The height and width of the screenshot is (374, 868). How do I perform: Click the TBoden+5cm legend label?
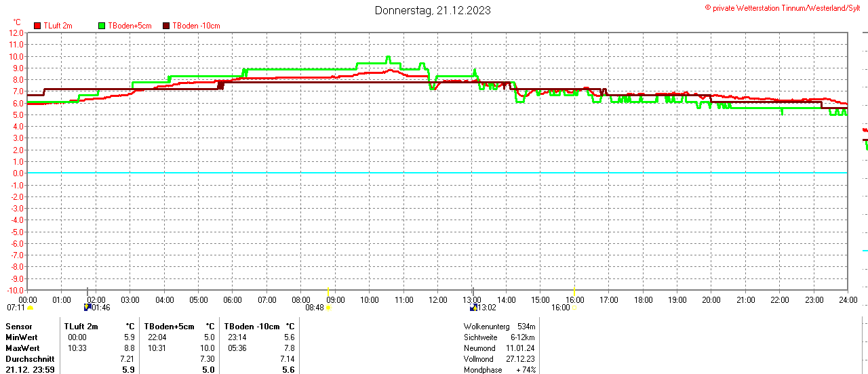tap(130, 26)
